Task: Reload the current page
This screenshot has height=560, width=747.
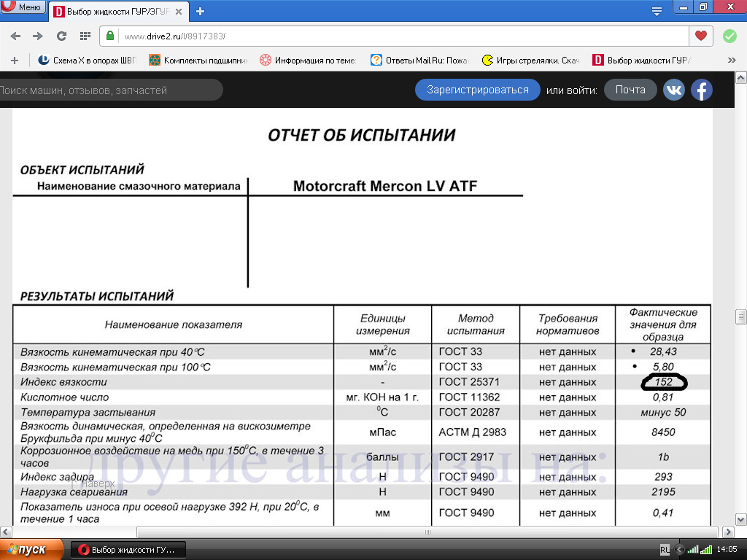Action: coord(61,36)
